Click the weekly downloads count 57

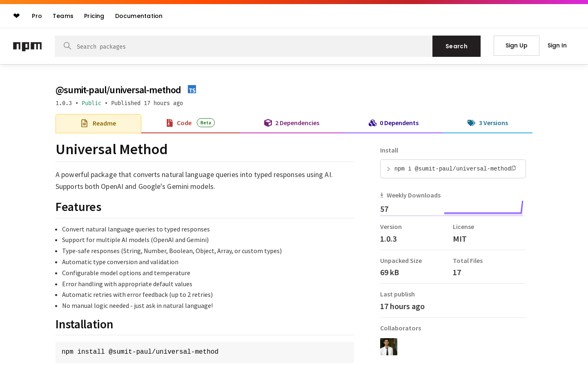click(x=384, y=209)
